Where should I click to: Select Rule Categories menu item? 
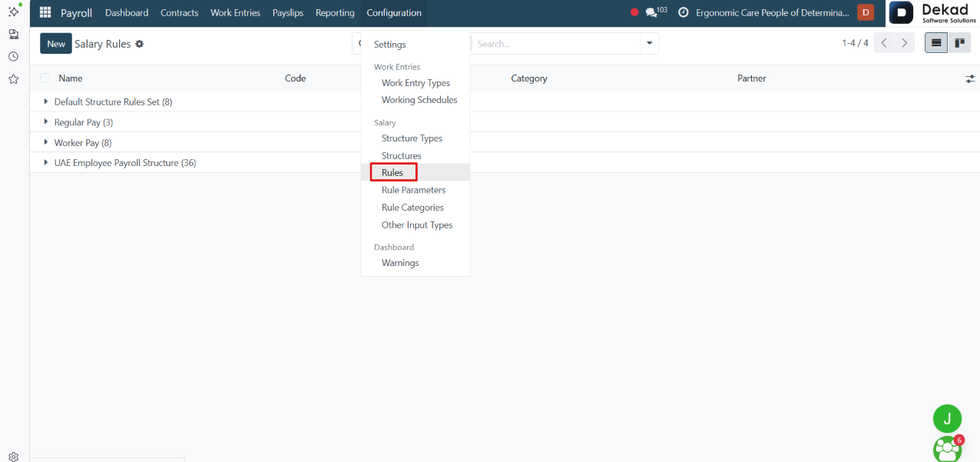pyautogui.click(x=412, y=208)
